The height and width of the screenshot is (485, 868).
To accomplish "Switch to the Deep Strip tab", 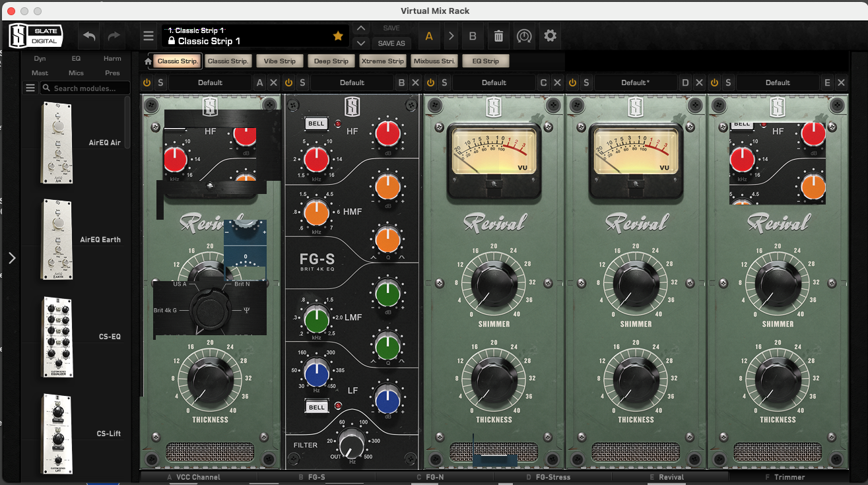I will tap(331, 61).
